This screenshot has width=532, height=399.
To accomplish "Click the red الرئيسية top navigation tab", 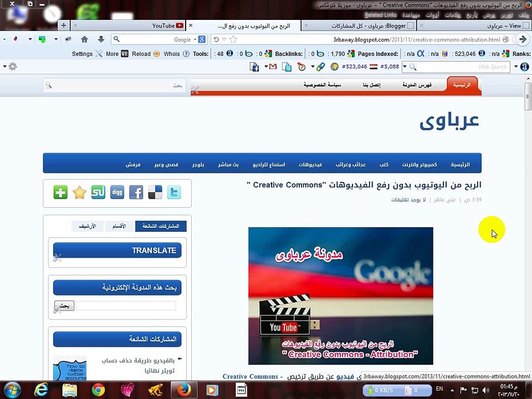I will point(462,85).
